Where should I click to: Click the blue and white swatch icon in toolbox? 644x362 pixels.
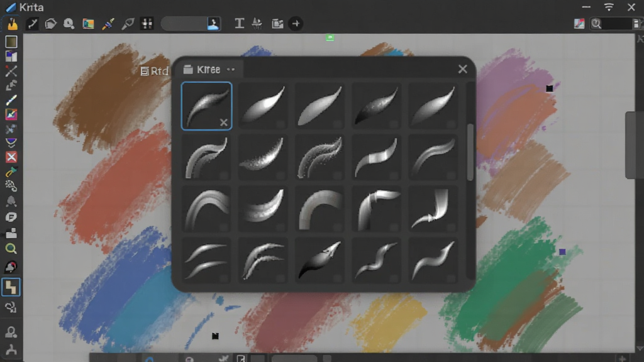[11, 57]
